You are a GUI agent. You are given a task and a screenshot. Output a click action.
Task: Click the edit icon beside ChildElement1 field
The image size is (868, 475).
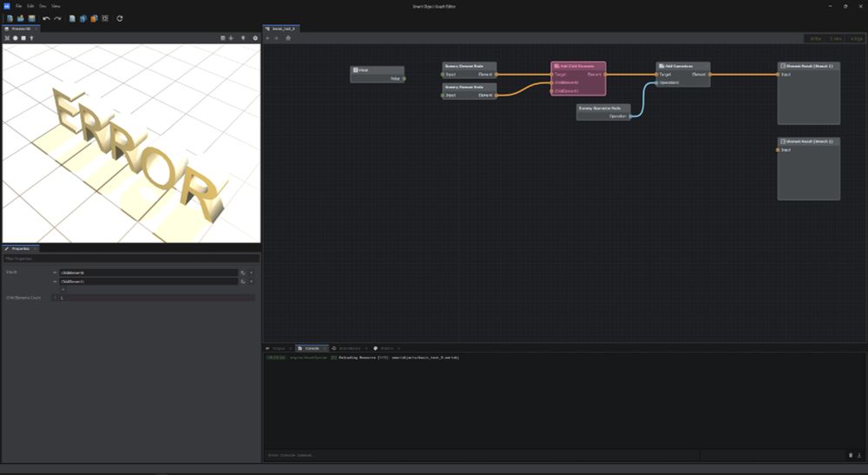(242, 282)
